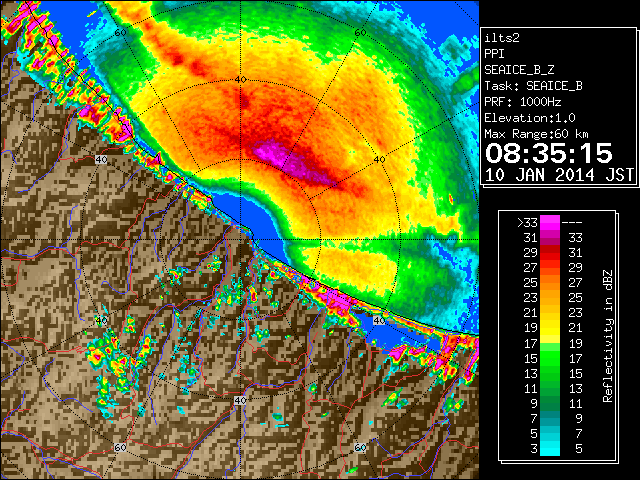
Task: Click the "40" range label directly above radar center
Action: (240, 80)
